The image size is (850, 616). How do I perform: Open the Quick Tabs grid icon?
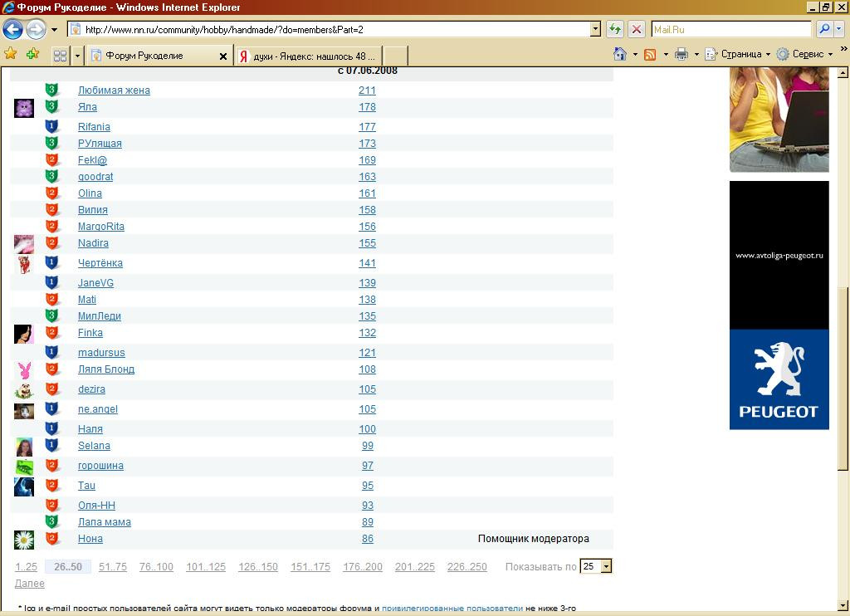(x=60, y=56)
